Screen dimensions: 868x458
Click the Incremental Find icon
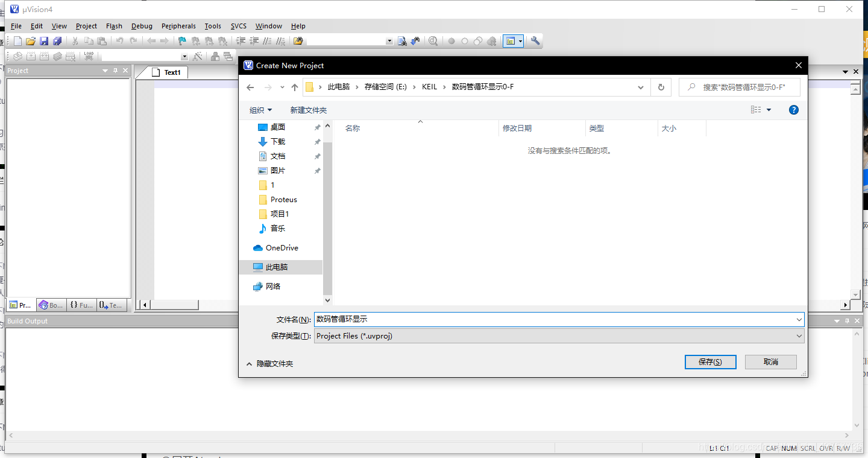[x=415, y=41]
